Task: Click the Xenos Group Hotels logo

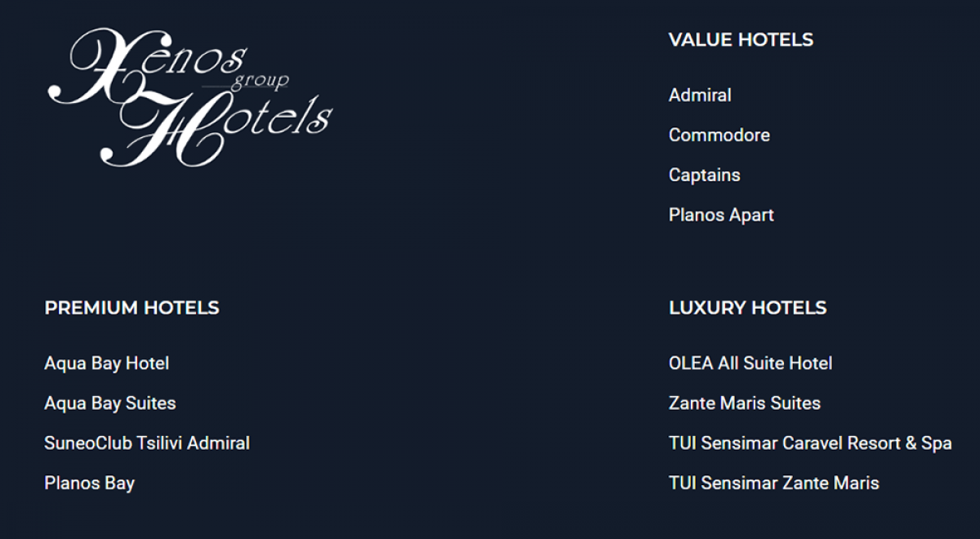Action: (x=189, y=96)
